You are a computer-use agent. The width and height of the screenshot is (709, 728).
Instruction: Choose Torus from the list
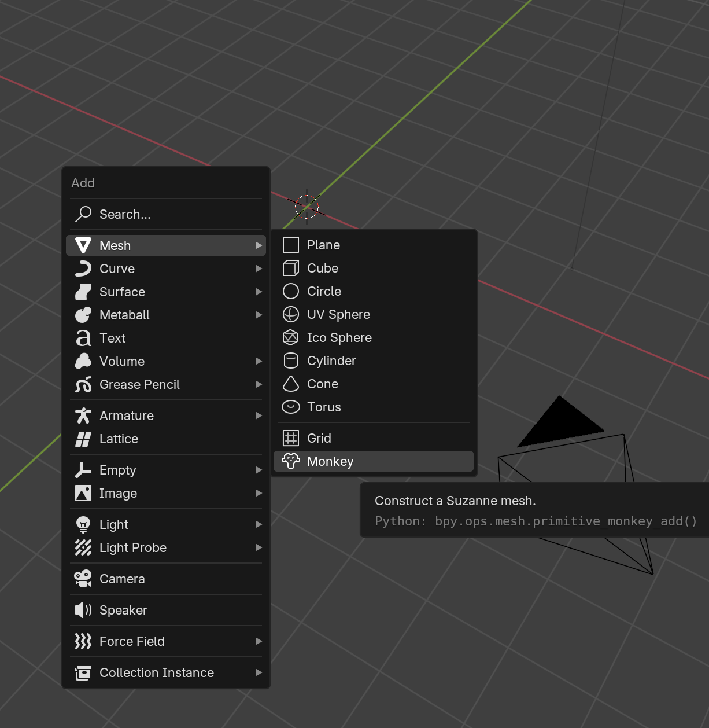374,407
